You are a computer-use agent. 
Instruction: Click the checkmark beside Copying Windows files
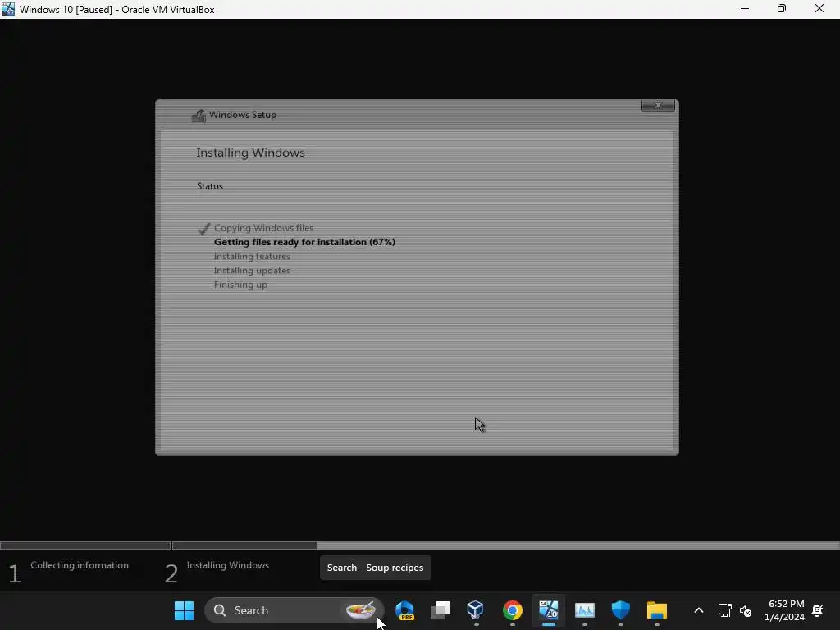[203, 229]
